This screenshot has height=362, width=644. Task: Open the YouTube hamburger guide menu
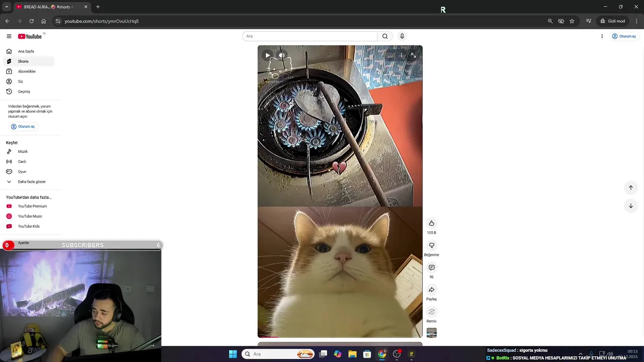(9, 36)
